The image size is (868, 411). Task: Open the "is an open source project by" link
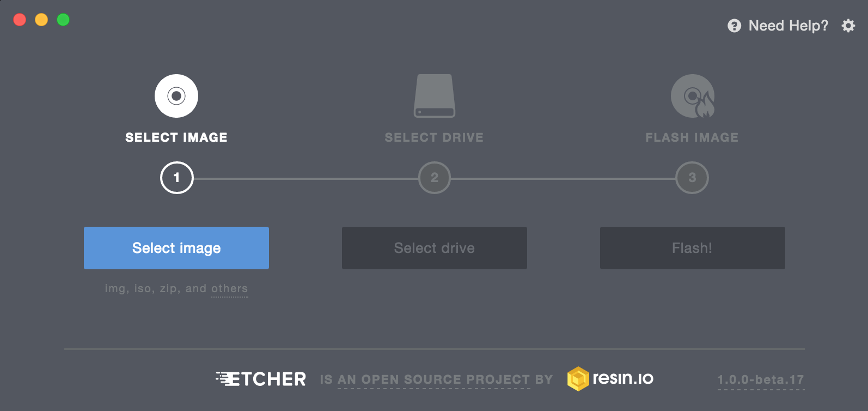436,379
